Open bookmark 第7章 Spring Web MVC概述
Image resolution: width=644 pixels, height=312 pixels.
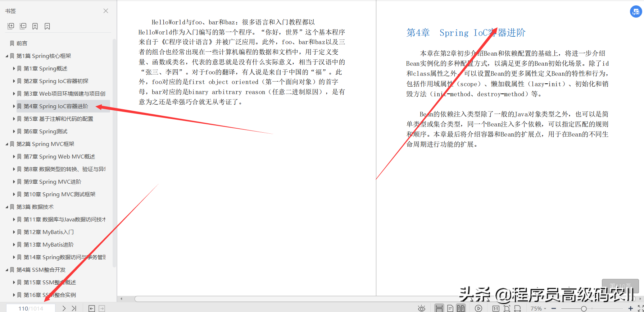click(59, 156)
